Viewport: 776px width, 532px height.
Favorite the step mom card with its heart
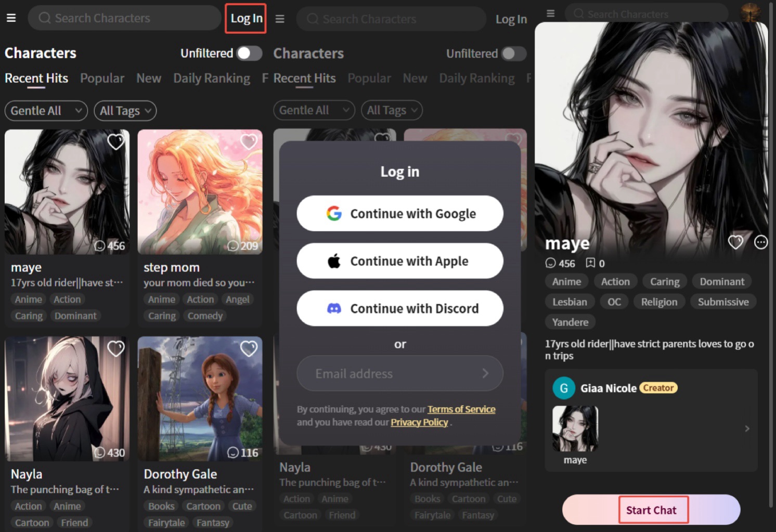[x=249, y=141]
